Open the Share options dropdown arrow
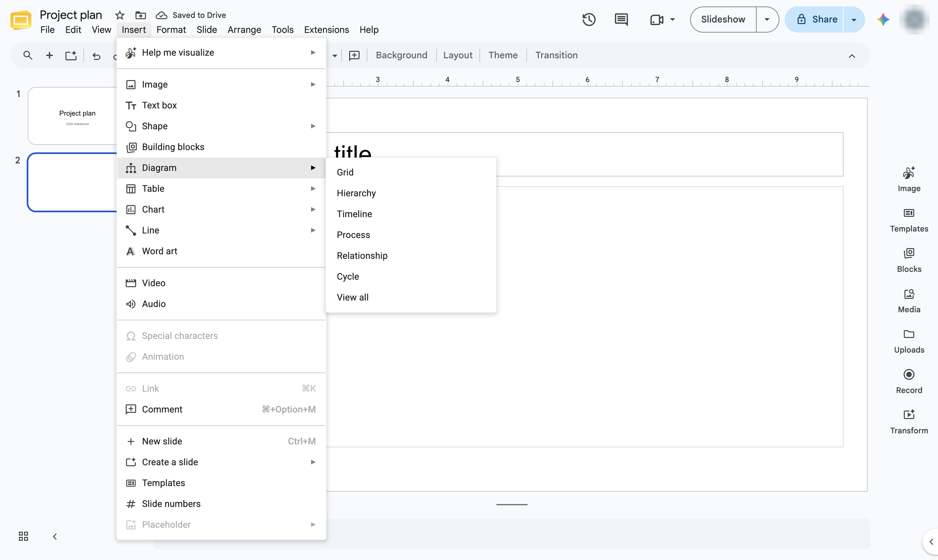The image size is (938, 560). point(853,19)
